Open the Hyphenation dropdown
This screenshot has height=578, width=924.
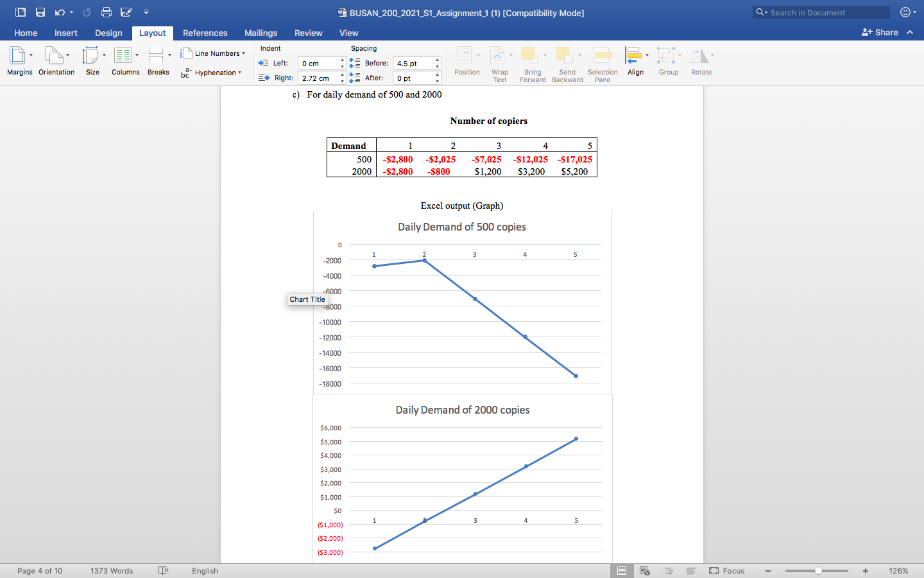[211, 73]
